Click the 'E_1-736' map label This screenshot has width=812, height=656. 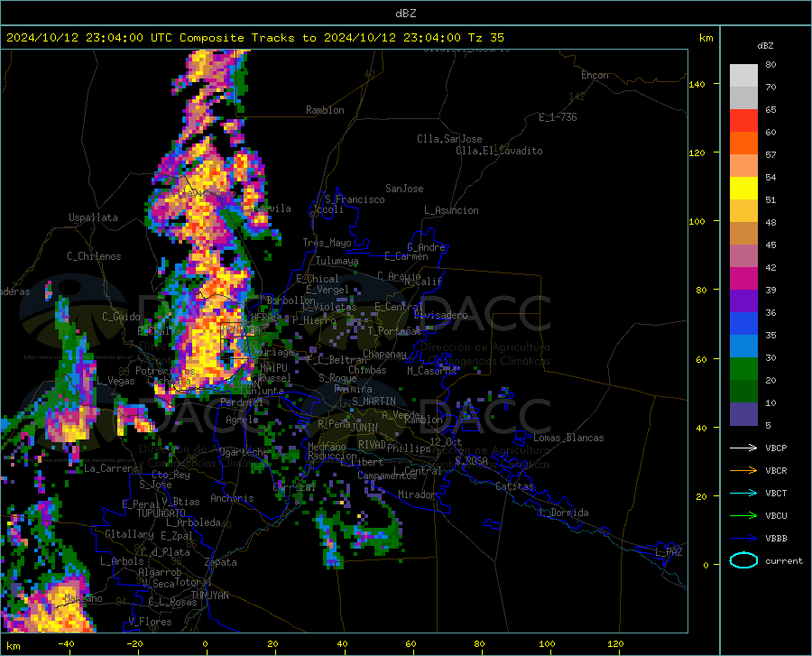point(558,117)
